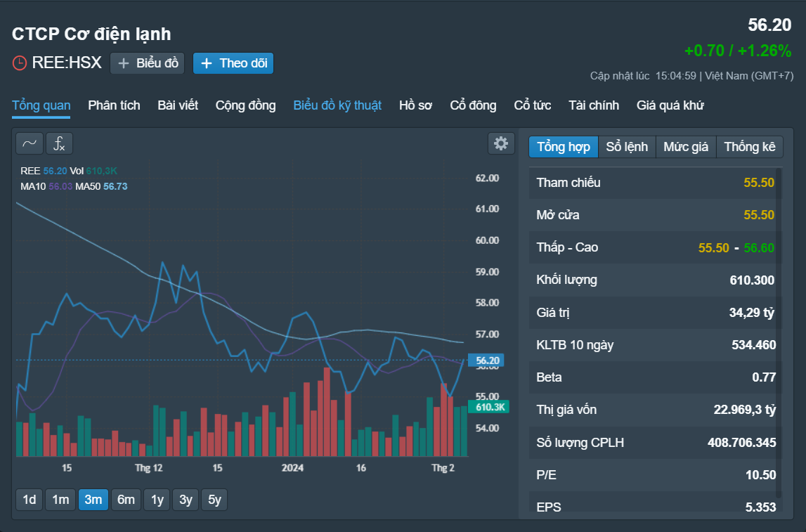Click the high price 56.60

[x=759, y=248]
